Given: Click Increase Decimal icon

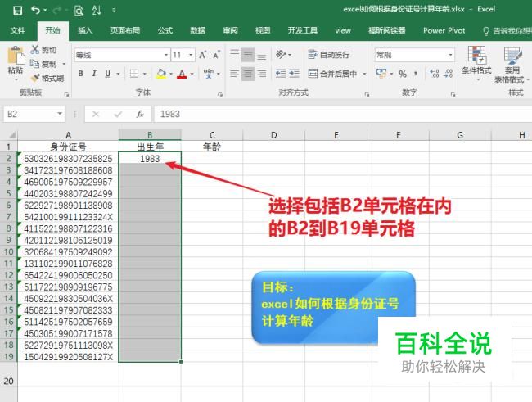Looking at the screenshot, I should pos(435,74).
